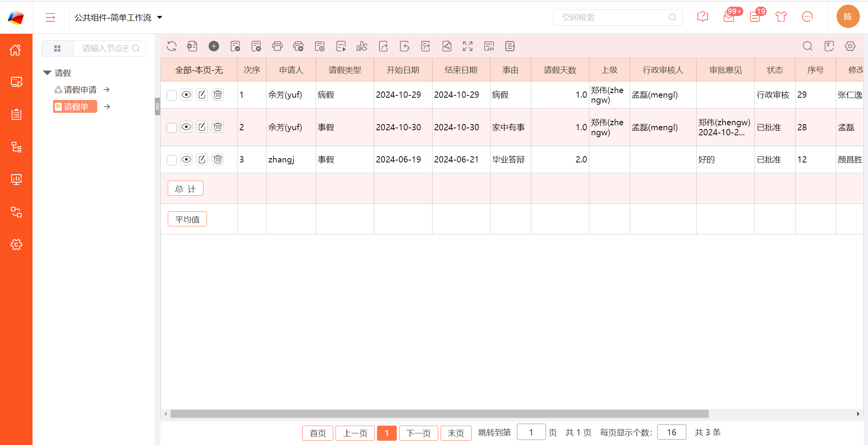Sort by the 状态 column header
The height and width of the screenshot is (445, 868).
pos(775,70)
